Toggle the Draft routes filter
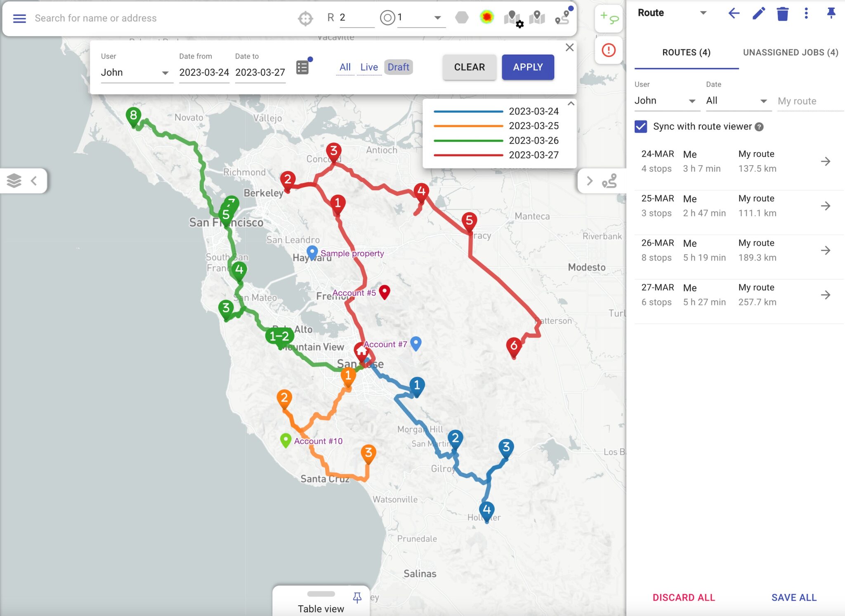This screenshot has height=616, width=845. pyautogui.click(x=398, y=67)
